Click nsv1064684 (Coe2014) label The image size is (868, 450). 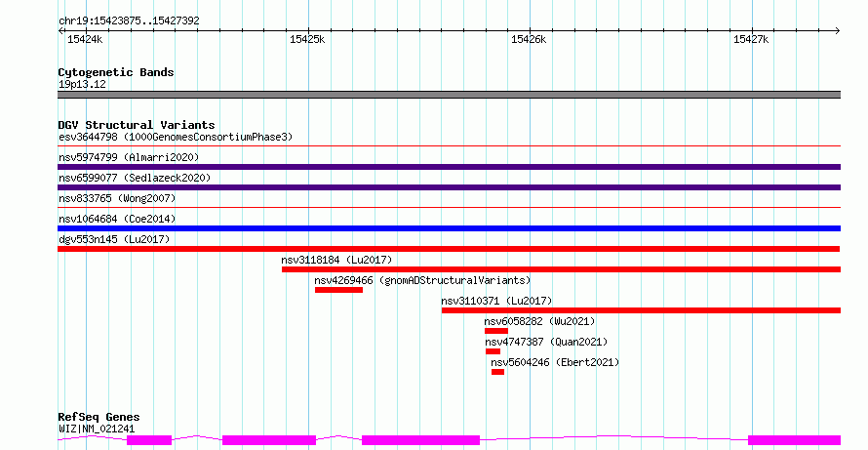117,219
